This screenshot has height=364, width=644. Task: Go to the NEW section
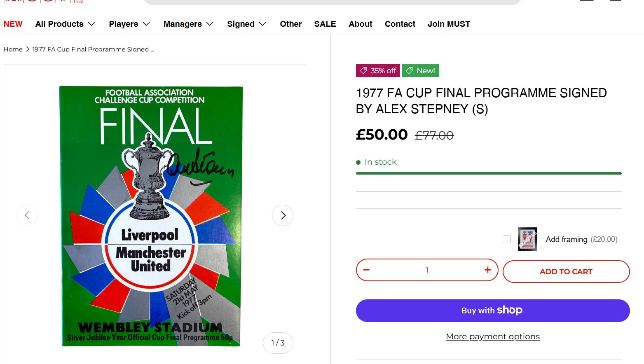(x=13, y=24)
